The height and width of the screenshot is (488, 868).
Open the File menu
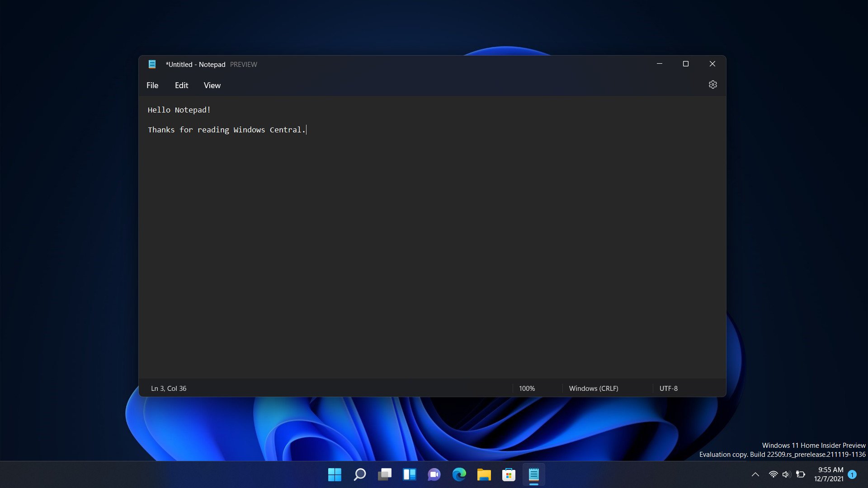coord(152,85)
